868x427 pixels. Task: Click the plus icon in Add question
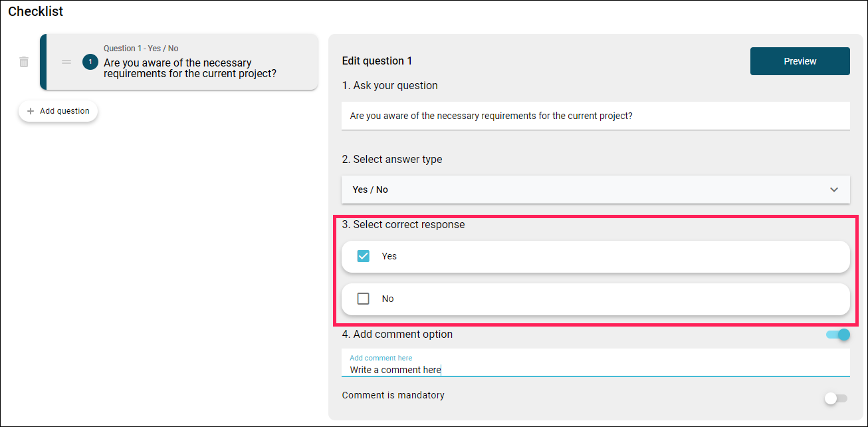[x=31, y=111]
